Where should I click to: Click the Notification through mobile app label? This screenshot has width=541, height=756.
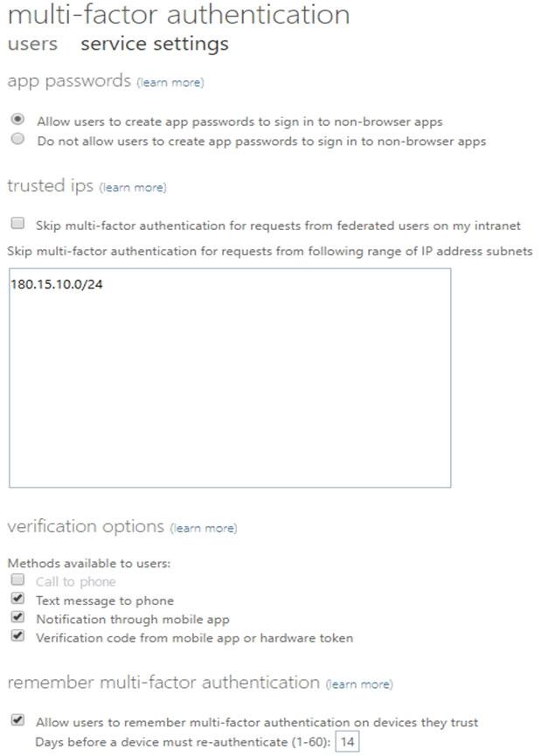click(132, 619)
